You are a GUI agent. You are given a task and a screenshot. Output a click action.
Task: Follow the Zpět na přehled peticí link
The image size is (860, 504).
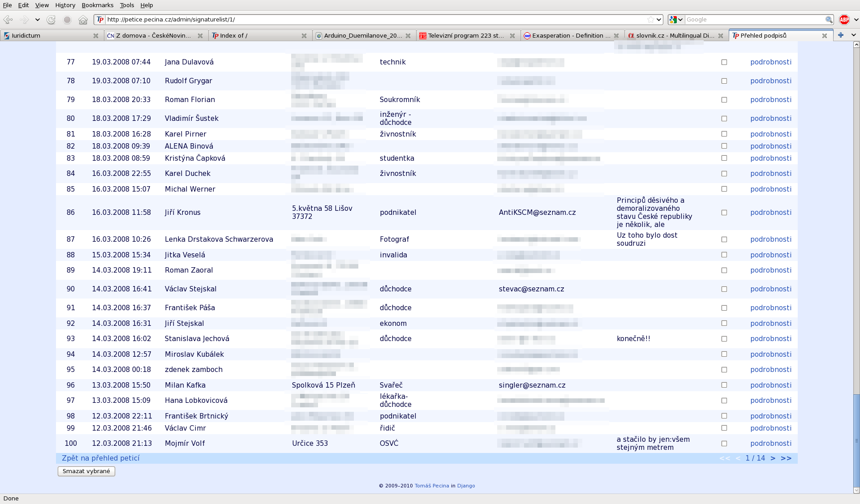pos(101,458)
